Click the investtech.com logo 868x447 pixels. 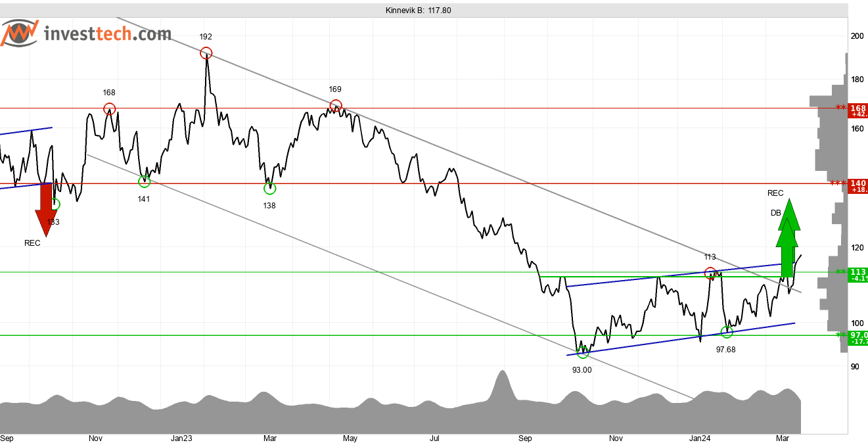86,33
